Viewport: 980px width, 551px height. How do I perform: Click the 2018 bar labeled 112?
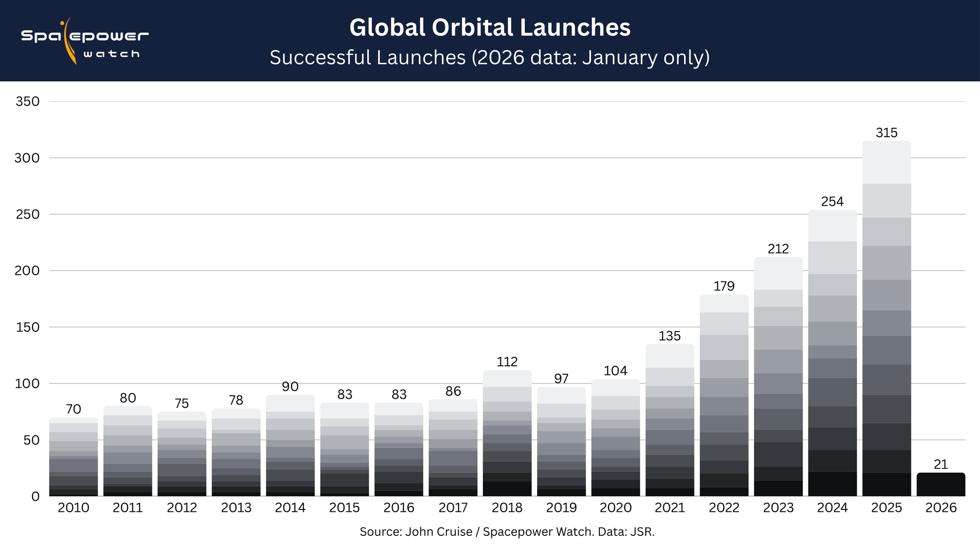click(507, 433)
